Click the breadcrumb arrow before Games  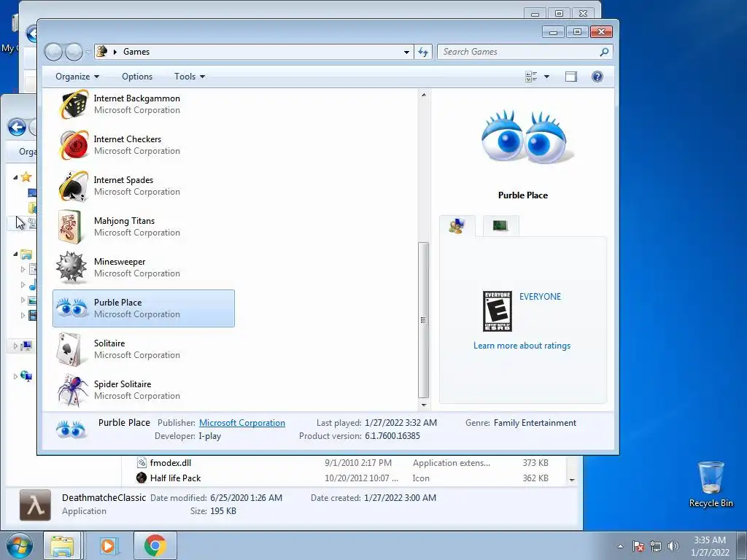pyautogui.click(x=115, y=52)
